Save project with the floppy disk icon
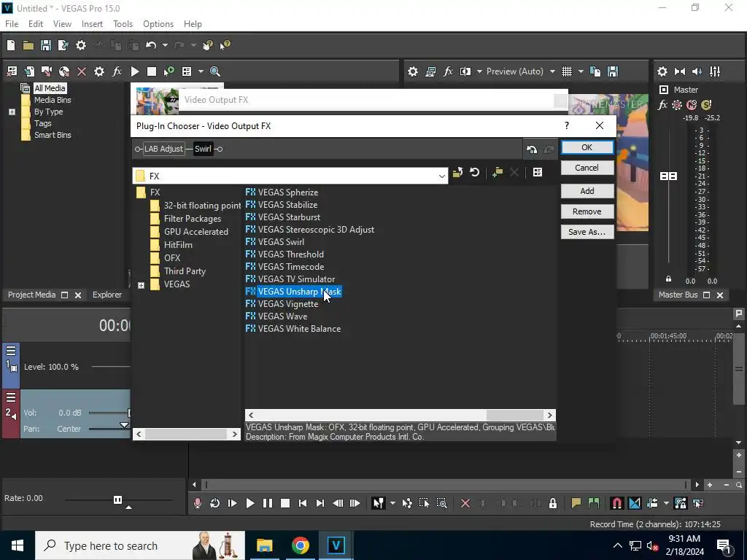This screenshot has width=747, height=560. 46,45
